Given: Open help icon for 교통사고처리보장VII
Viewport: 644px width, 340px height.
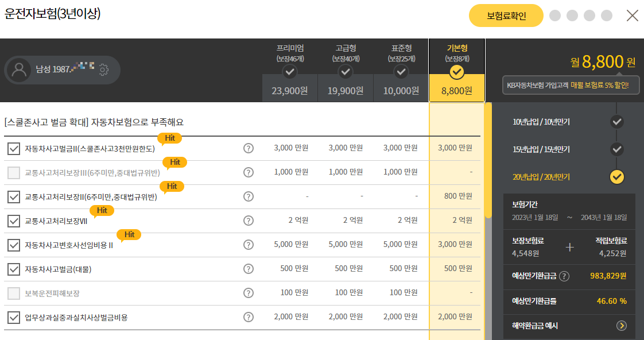Looking at the screenshot, I should tap(248, 221).
